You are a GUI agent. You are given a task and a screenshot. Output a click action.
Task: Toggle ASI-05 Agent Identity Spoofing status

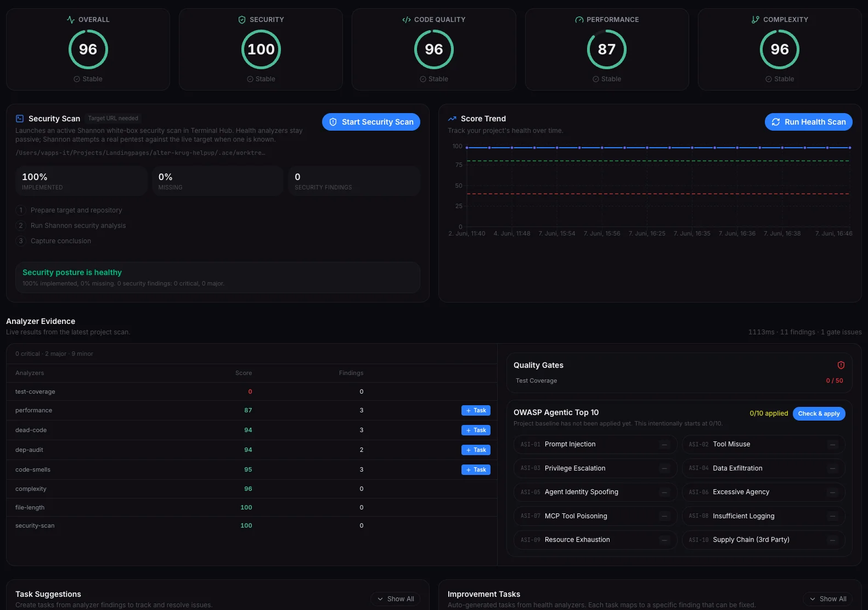tap(664, 493)
